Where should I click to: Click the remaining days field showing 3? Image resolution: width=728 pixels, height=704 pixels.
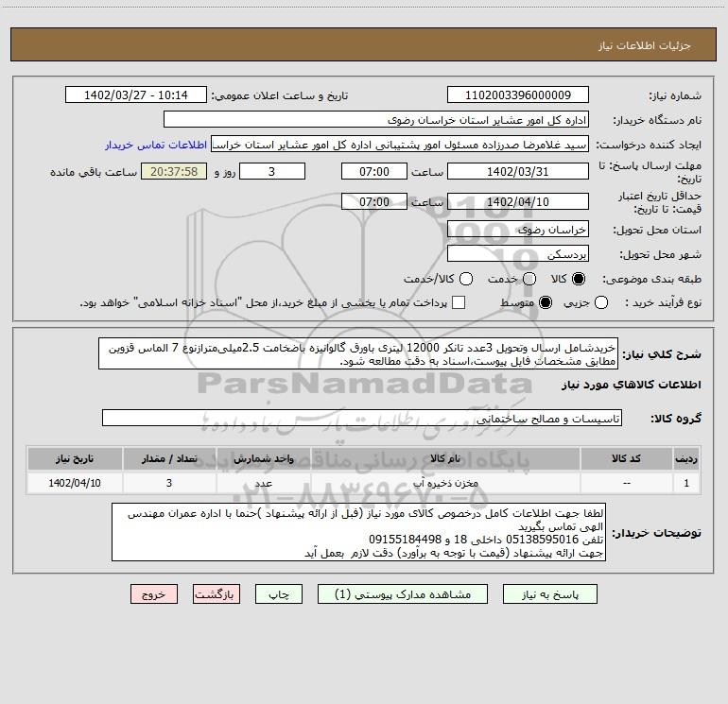click(x=272, y=171)
